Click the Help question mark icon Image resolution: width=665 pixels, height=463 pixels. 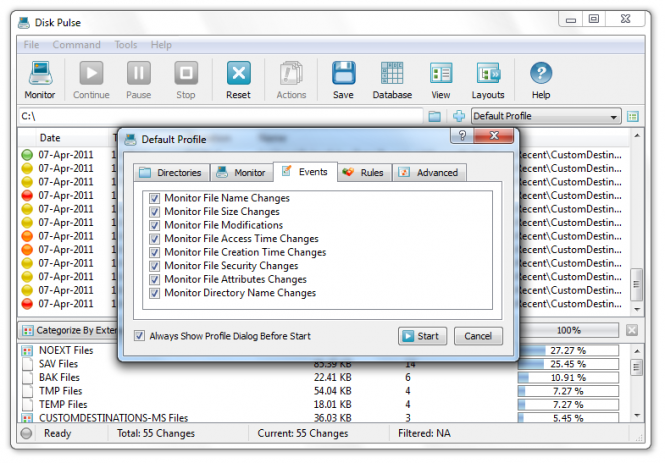click(x=541, y=73)
